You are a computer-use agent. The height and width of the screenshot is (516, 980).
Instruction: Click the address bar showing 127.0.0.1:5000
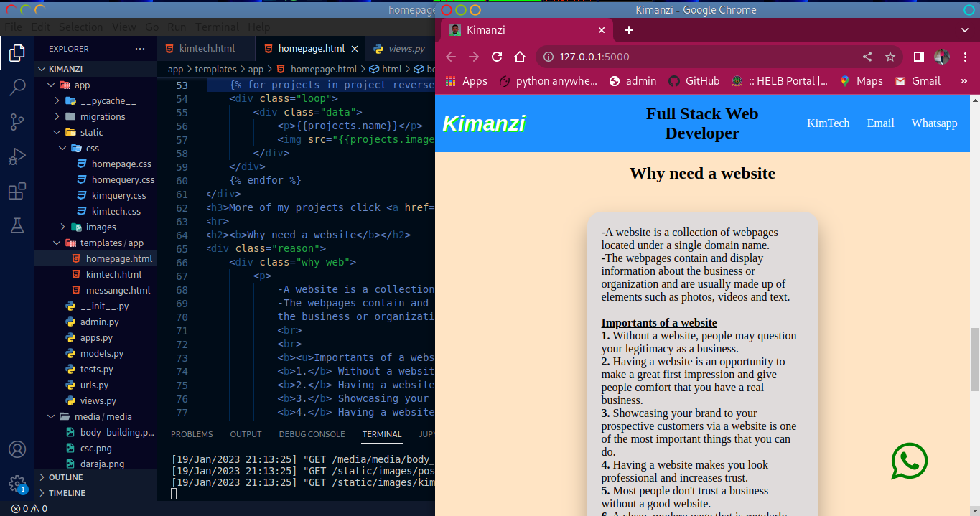click(x=689, y=57)
